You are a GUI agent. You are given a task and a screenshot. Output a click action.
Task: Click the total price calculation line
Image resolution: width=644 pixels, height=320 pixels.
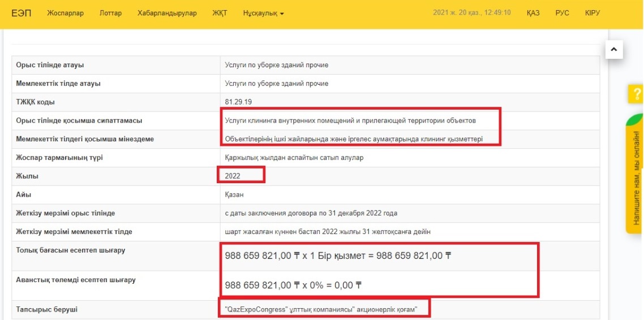pos(338,256)
